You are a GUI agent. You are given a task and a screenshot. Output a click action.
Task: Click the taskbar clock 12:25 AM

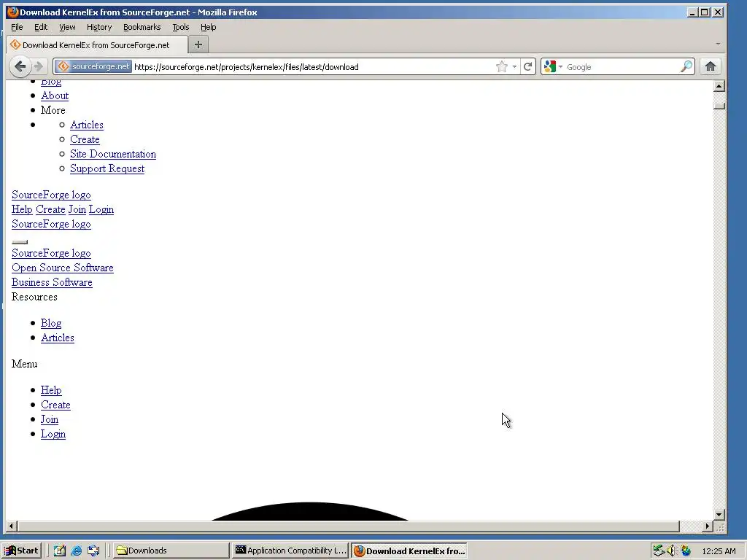[719, 551]
